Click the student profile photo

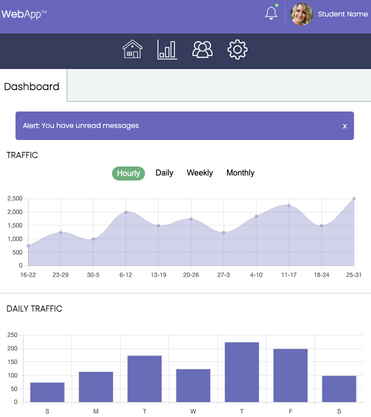tap(301, 14)
